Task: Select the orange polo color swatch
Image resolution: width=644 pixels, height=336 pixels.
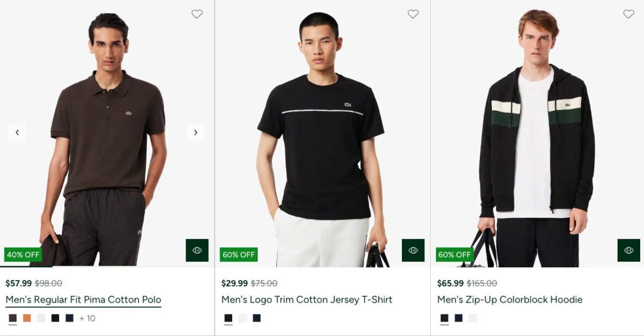Action: (26, 318)
